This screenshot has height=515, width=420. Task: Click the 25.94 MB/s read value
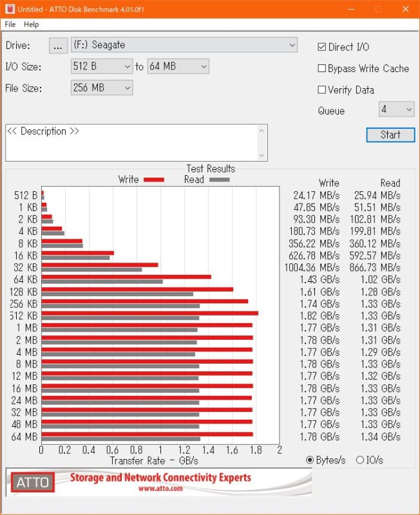point(377,196)
